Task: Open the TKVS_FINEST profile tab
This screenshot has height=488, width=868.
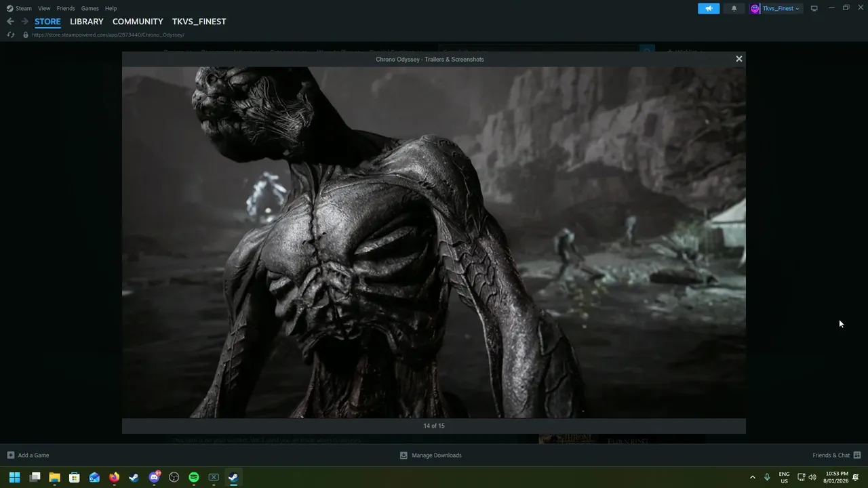Action: (199, 22)
